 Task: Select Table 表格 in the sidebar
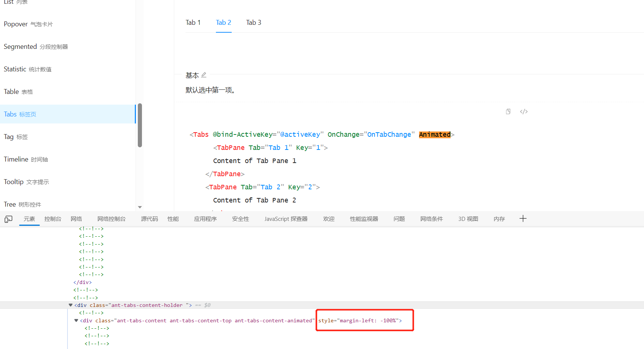click(18, 91)
